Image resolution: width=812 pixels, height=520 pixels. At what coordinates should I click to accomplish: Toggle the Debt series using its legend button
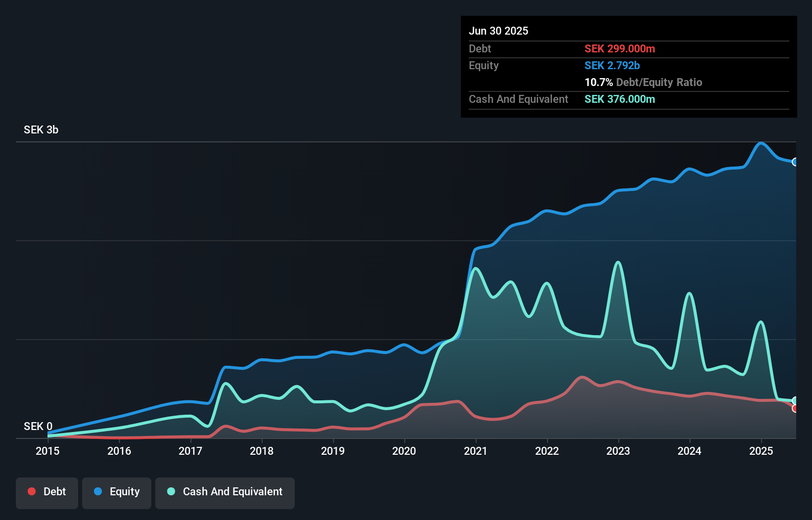[x=47, y=492]
